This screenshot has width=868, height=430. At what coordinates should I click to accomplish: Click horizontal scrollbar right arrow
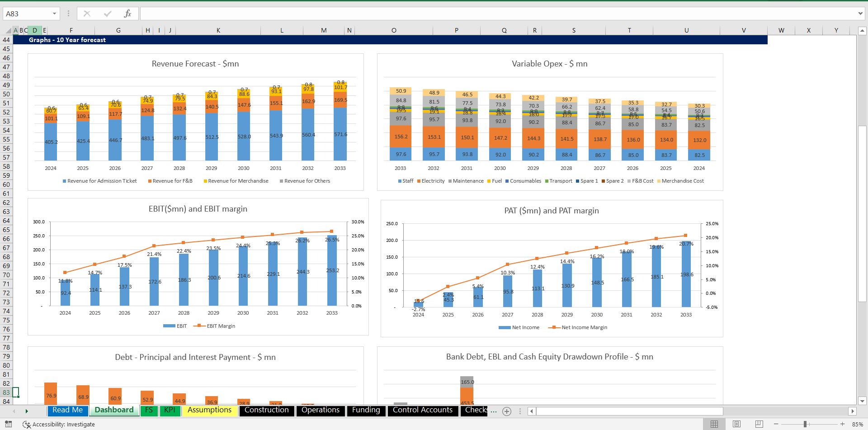[x=853, y=411]
